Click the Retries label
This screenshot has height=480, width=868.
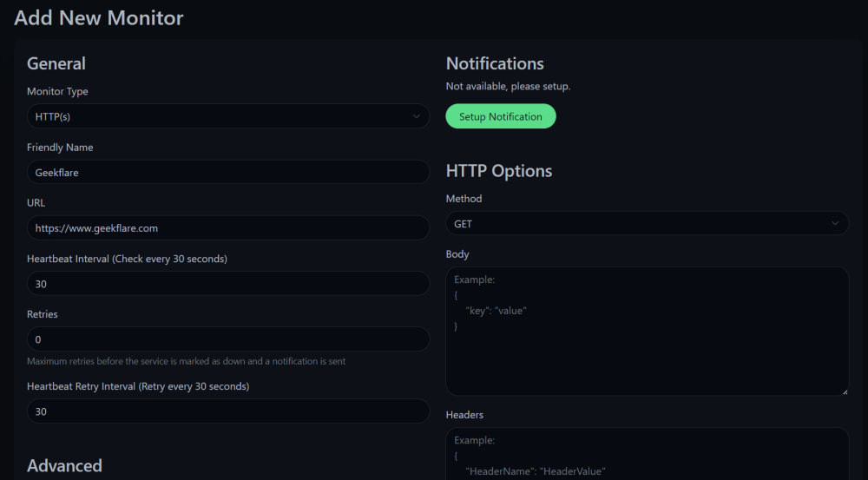[43, 314]
